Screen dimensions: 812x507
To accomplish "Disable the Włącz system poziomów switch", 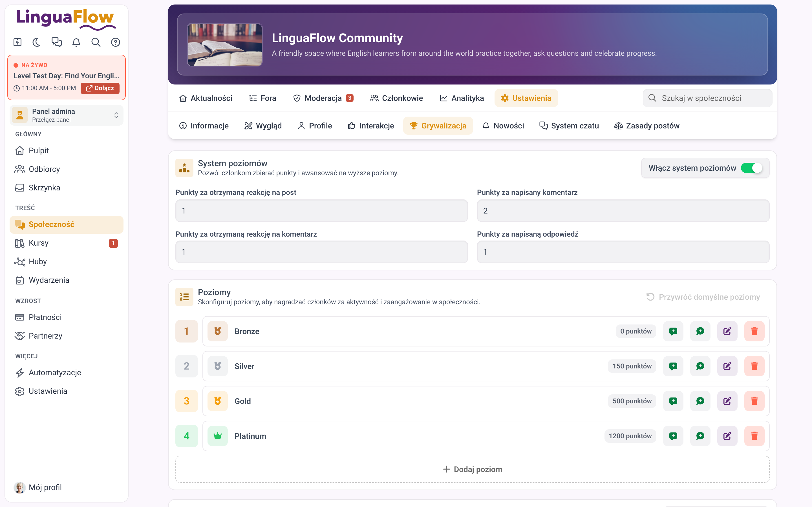I will [x=752, y=168].
